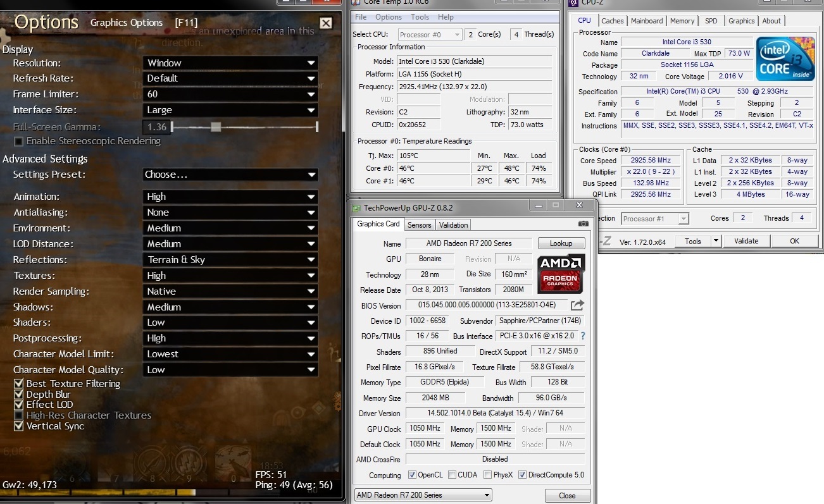Expand the Settings Preset dropdown
This screenshot has height=504, width=824.
click(x=230, y=175)
